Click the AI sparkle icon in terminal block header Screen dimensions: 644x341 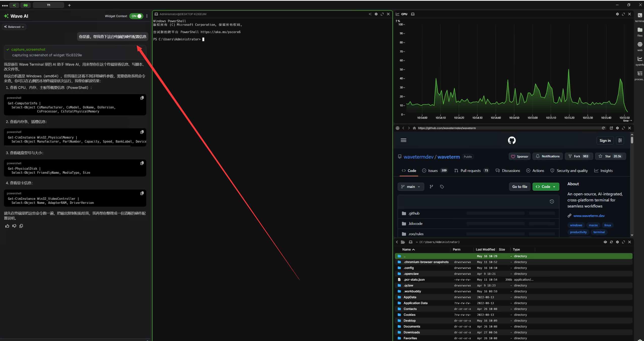pyautogui.click(x=370, y=14)
